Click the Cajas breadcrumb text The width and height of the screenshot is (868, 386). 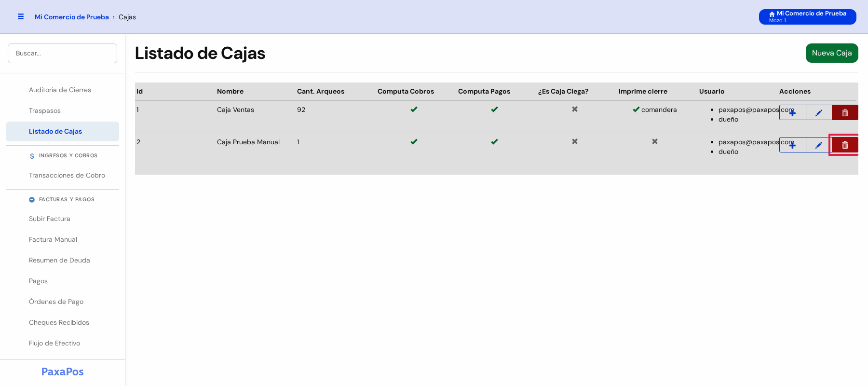(127, 17)
